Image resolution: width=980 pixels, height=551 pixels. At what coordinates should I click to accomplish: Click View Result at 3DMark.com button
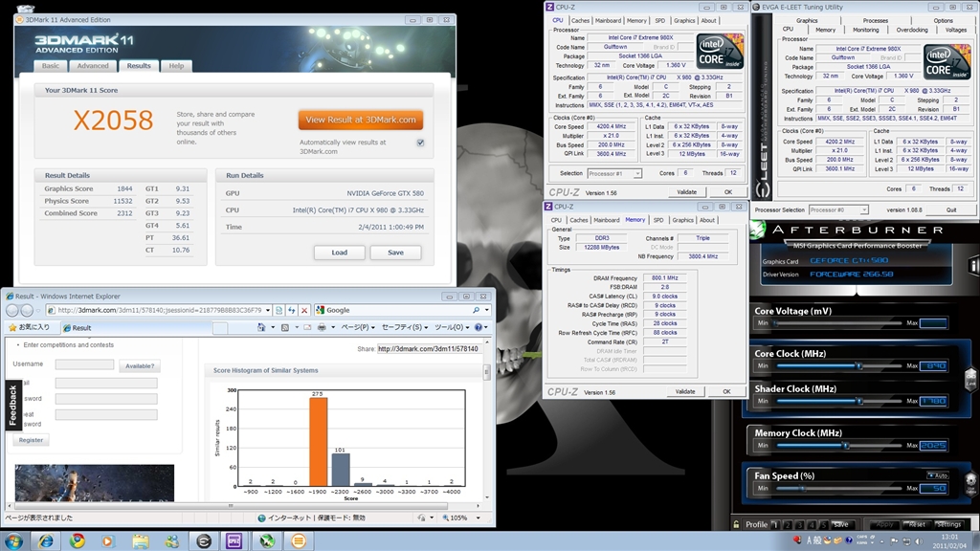[x=360, y=120]
